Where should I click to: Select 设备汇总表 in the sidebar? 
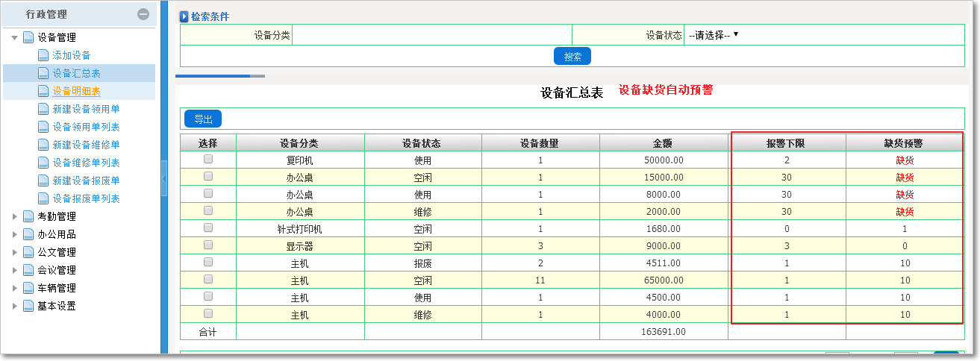pyautogui.click(x=76, y=73)
